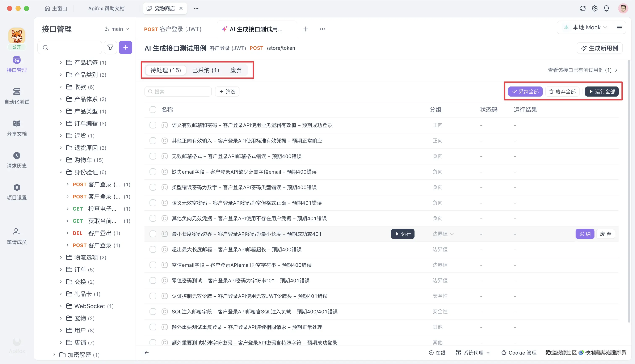Viewport: 635px width, 364px height.
Task: Collapse the 身份验证 folder
Action: coord(61,172)
